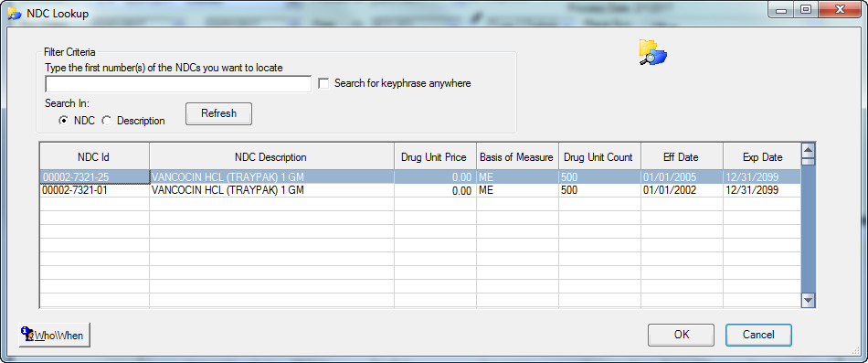
Task: Click the Exp Date column header
Action: click(762, 157)
